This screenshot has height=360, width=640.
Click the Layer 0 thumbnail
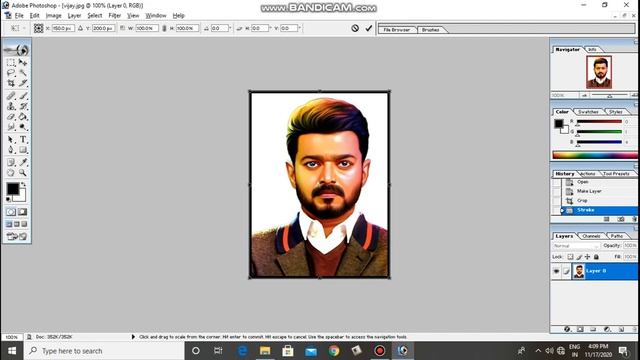point(578,271)
